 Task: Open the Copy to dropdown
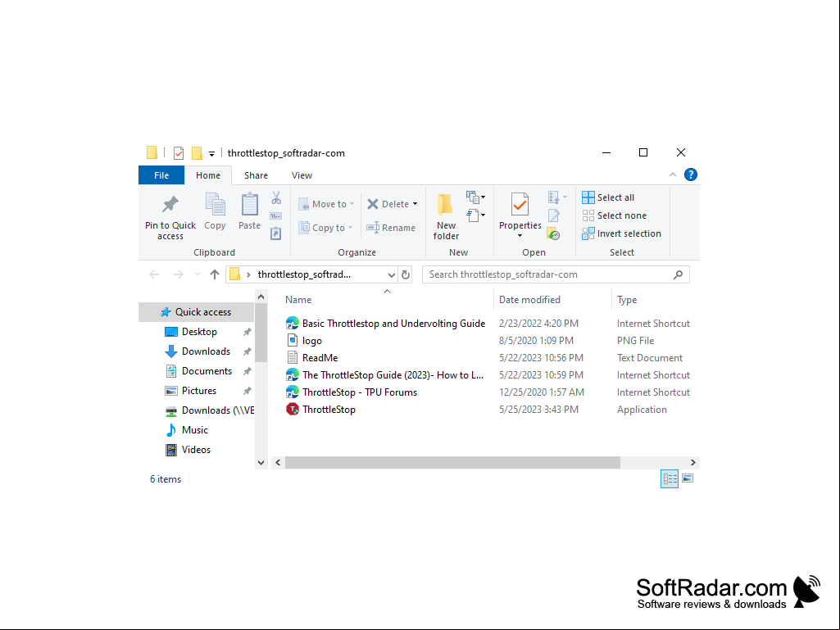click(325, 228)
